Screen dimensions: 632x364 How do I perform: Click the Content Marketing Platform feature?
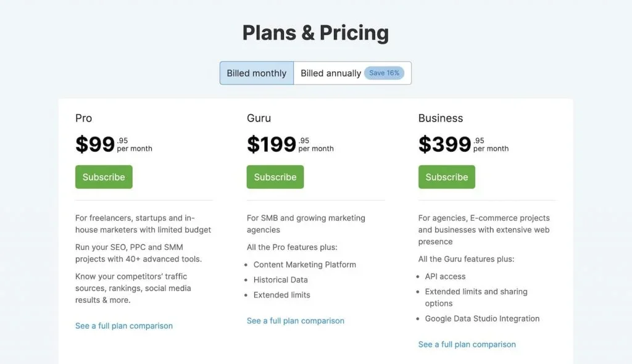[305, 265]
